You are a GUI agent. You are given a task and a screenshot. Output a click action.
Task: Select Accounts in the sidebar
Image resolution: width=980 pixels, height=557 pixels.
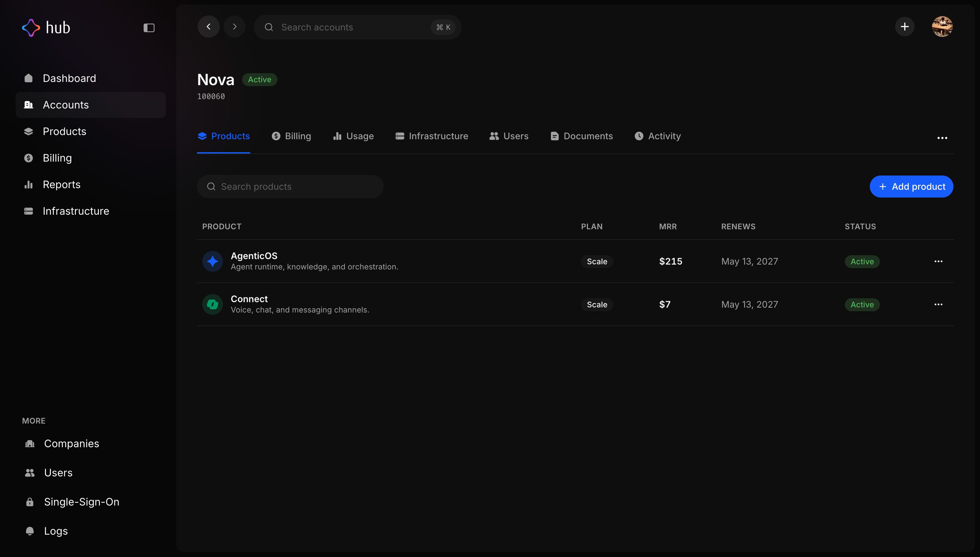pyautogui.click(x=91, y=105)
